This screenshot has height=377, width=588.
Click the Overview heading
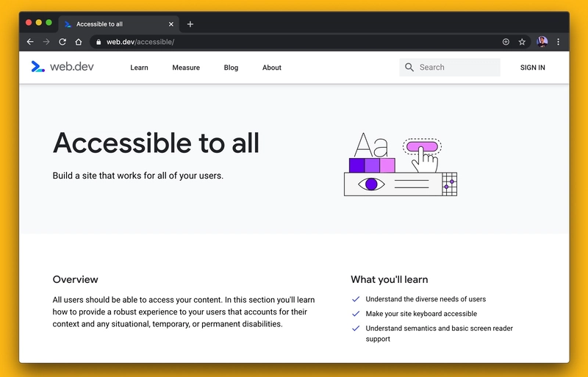click(76, 279)
